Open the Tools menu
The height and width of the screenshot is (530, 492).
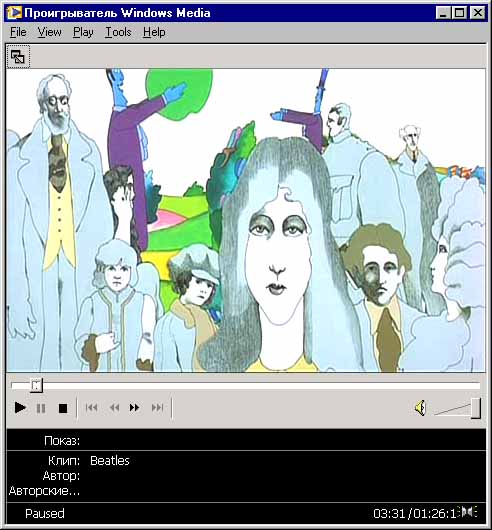pyautogui.click(x=118, y=32)
